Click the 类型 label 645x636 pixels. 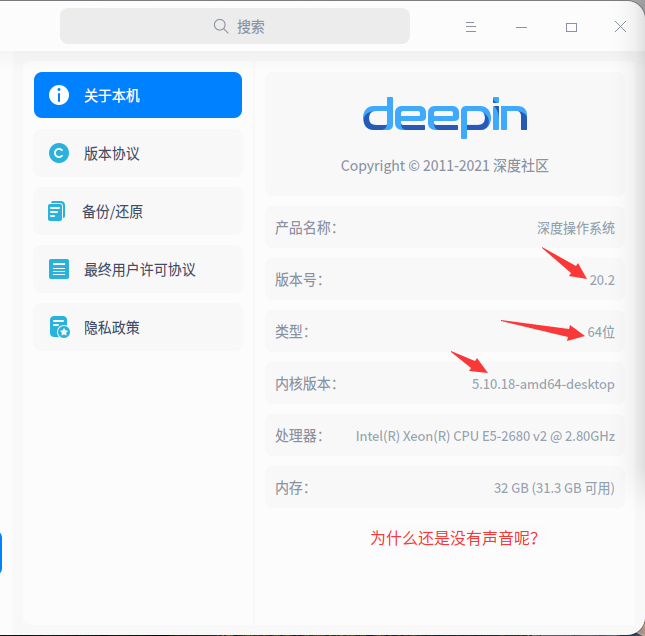click(x=292, y=332)
